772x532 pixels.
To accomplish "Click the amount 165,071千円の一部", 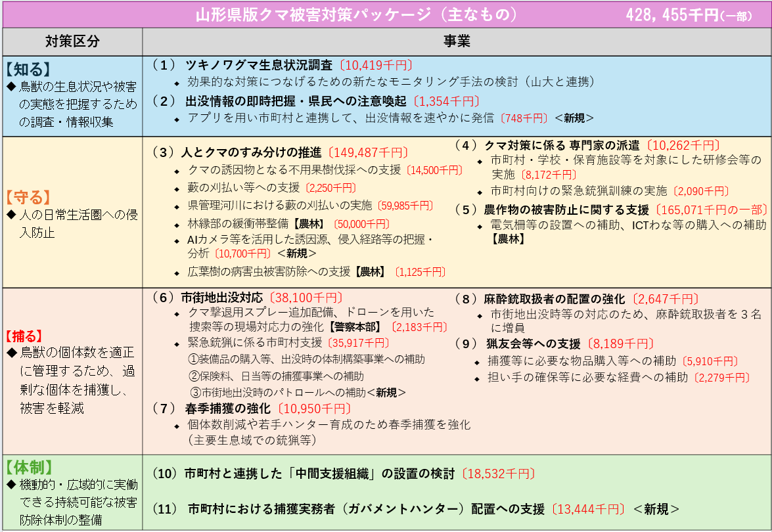I will pyautogui.click(x=712, y=210).
